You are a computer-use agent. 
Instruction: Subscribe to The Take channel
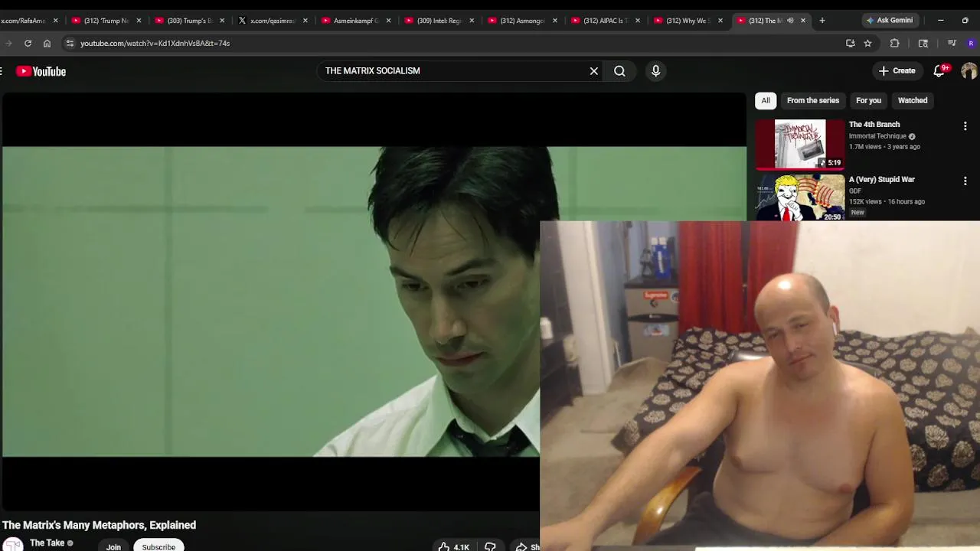[x=158, y=546]
